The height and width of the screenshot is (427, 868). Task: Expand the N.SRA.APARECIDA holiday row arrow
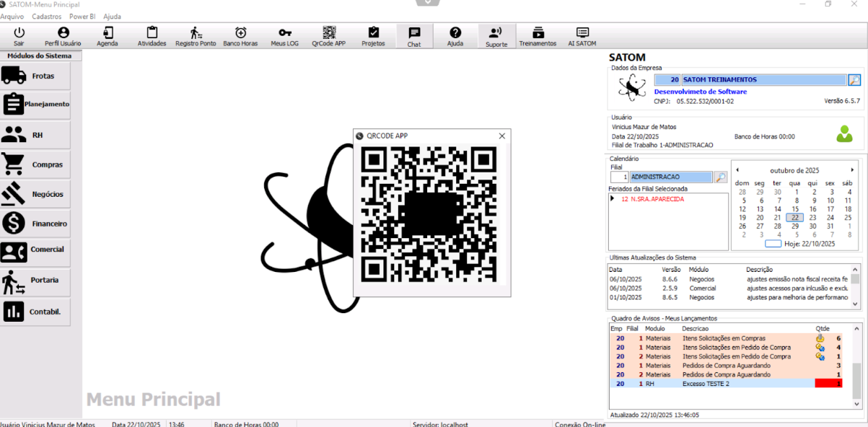pos(613,198)
